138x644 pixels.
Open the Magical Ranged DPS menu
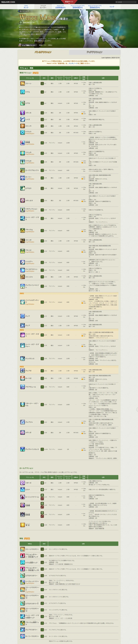click(95, 7)
